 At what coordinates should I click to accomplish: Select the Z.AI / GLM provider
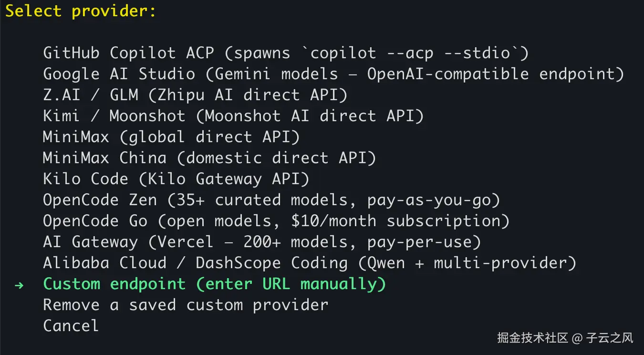(195, 95)
